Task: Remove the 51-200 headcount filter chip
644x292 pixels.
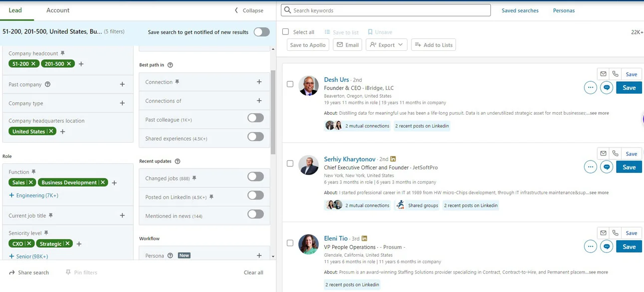Action: [33, 64]
